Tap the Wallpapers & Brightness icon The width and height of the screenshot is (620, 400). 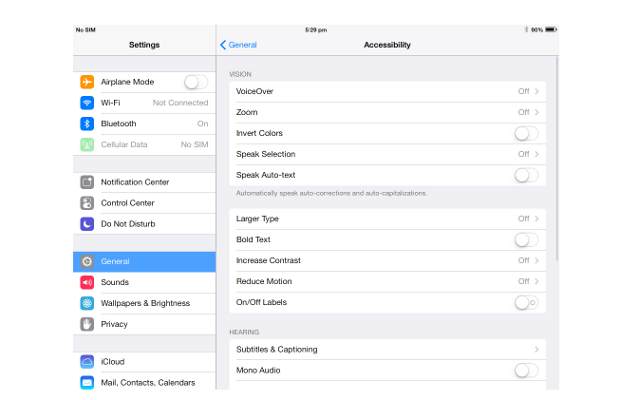(87, 303)
